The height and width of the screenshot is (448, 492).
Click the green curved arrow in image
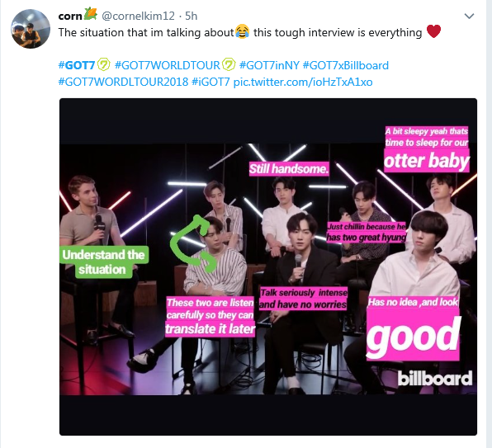click(x=192, y=243)
